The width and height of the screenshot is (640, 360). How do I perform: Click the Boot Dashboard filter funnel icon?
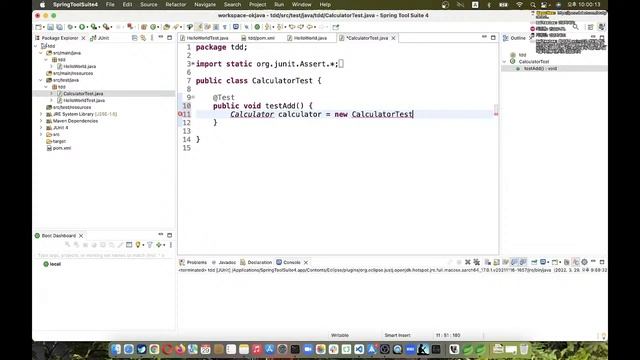[150, 245]
